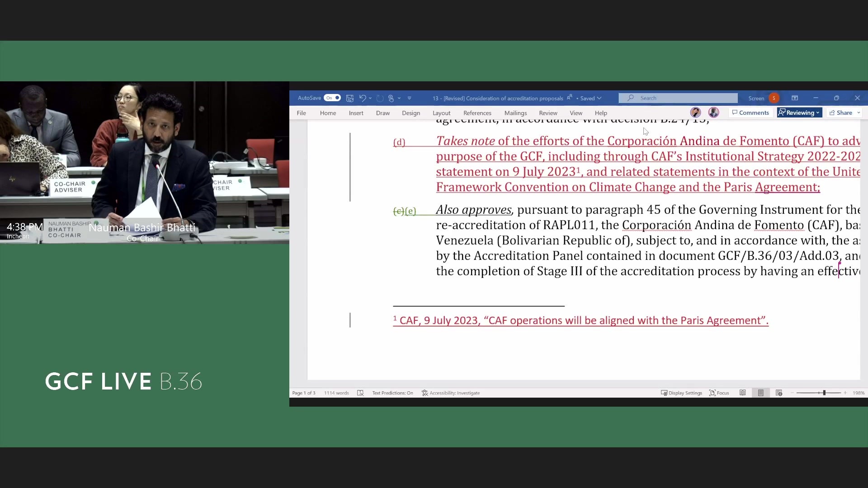Open the Draw tab
This screenshot has width=868, height=488.
tap(383, 113)
